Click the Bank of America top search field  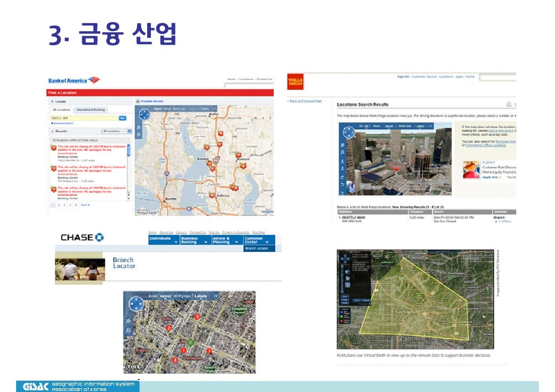[249, 85]
